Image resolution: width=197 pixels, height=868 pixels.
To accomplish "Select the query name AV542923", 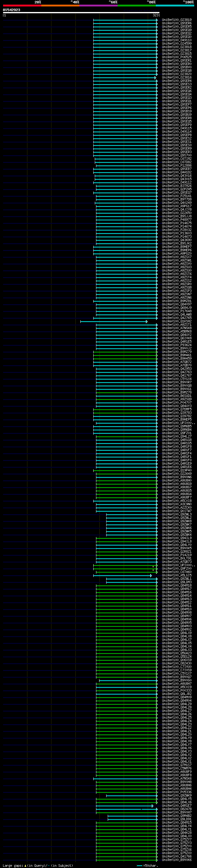I will point(11,10).
